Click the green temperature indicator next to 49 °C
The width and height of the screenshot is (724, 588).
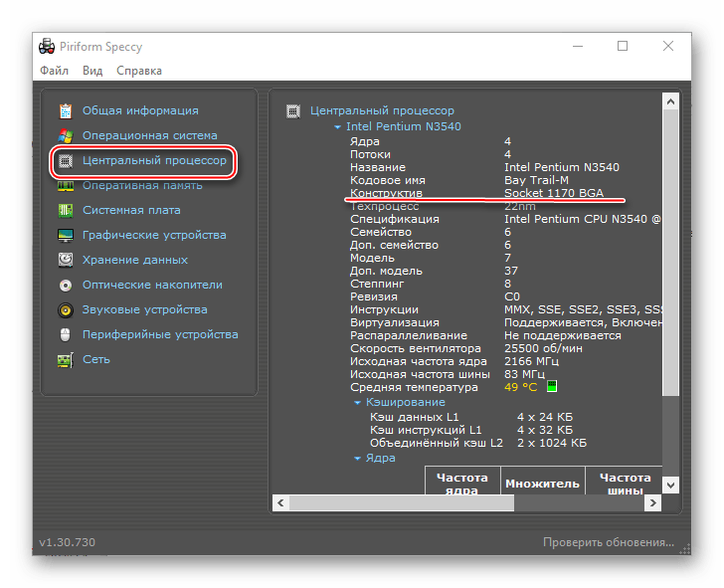coord(552,387)
